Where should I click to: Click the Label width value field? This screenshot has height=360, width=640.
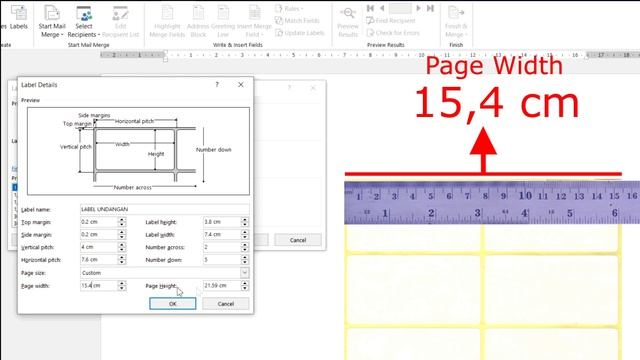(x=222, y=234)
